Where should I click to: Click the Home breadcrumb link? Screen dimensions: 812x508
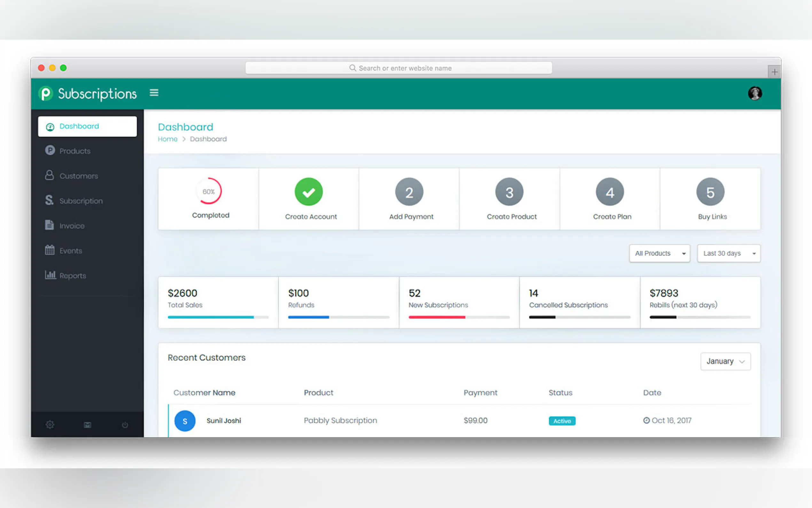coord(168,139)
